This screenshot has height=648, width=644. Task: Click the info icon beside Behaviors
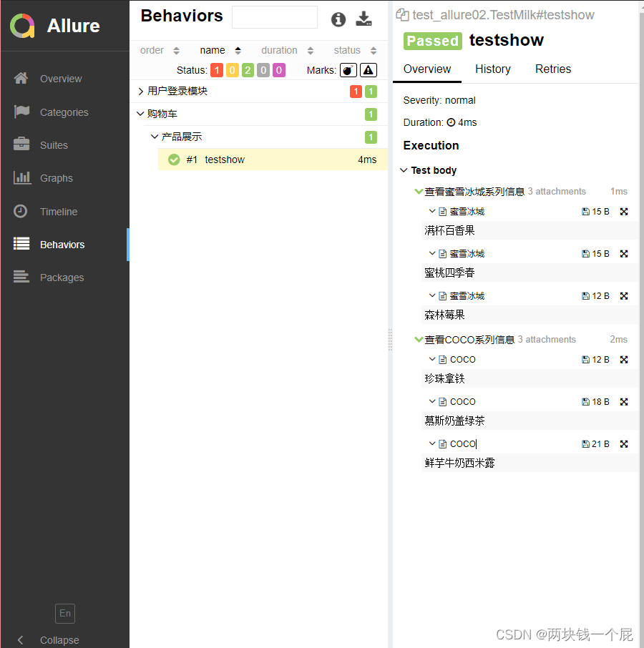click(338, 19)
